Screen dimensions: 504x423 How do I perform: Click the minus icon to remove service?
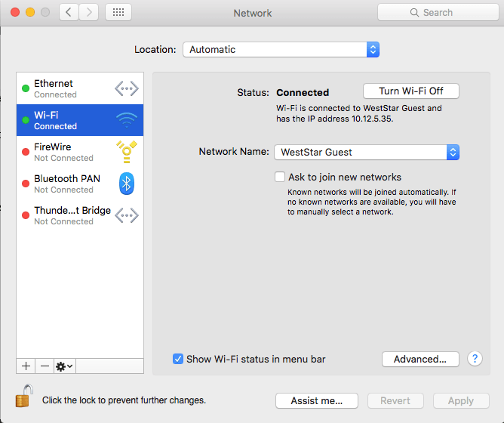[45, 366]
